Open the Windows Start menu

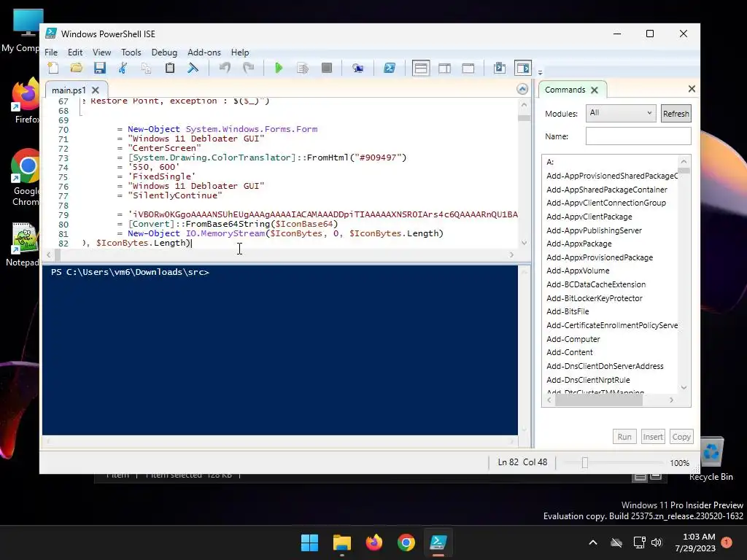point(309,542)
